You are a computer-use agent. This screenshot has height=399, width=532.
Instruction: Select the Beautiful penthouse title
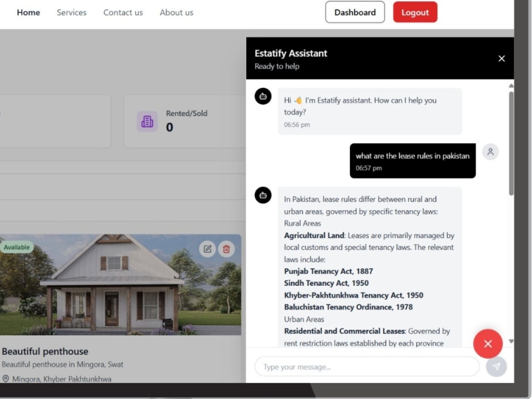(45, 352)
